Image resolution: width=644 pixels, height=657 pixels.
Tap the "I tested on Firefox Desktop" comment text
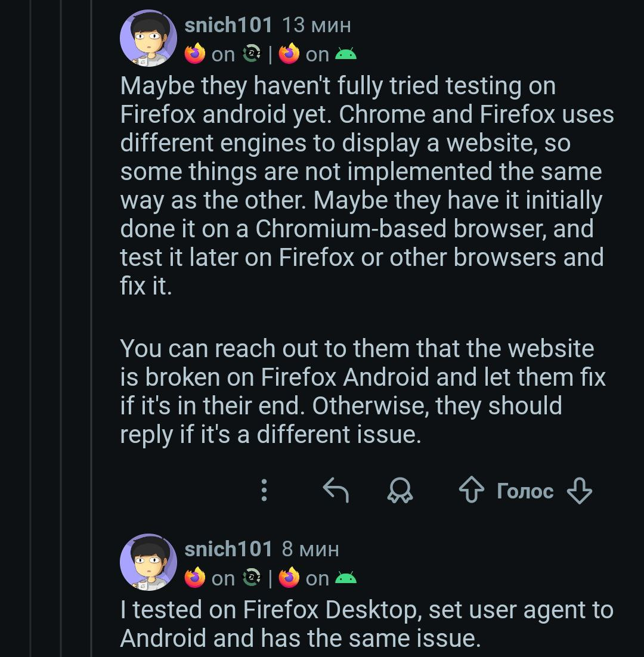tap(358, 624)
